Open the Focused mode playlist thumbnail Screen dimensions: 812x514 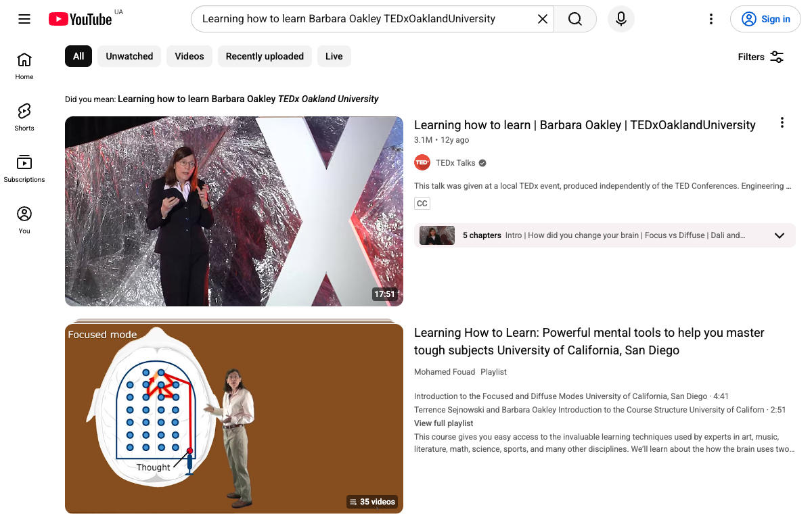pyautogui.click(x=234, y=419)
